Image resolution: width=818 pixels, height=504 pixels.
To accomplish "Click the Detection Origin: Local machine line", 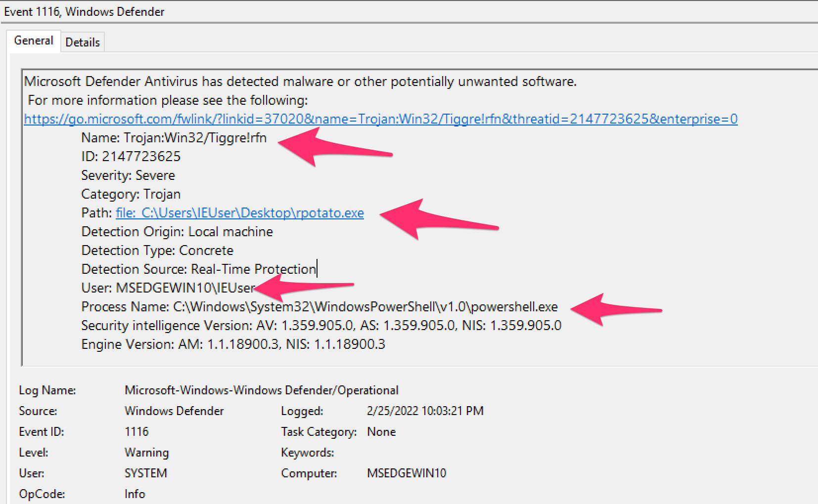I will pyautogui.click(x=177, y=231).
